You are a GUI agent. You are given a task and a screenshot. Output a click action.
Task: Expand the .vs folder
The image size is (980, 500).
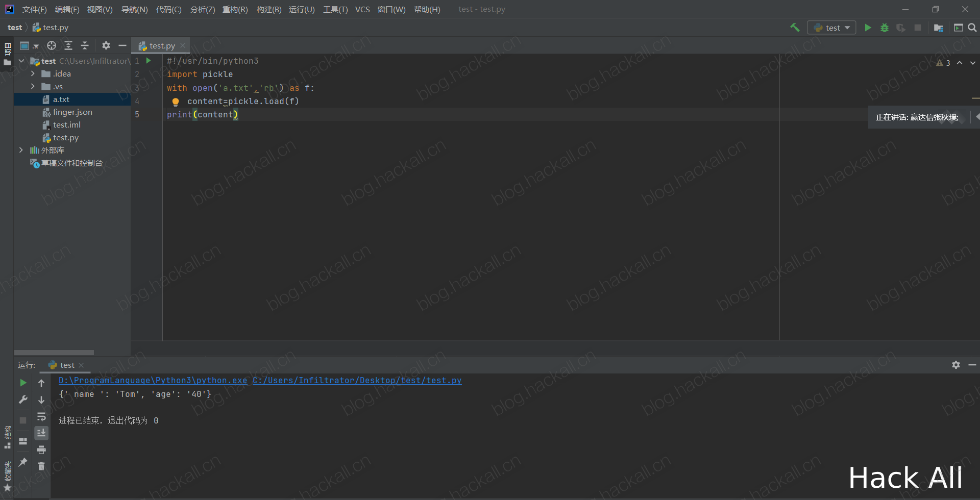(33, 87)
